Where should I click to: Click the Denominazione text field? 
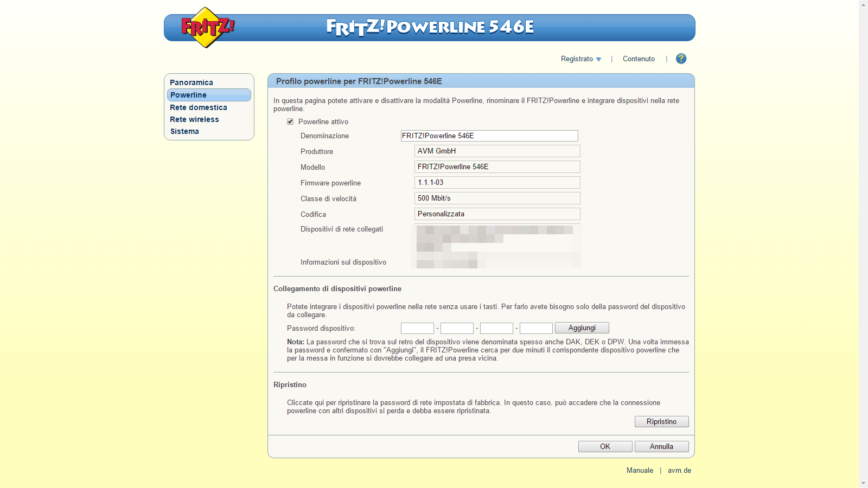489,136
